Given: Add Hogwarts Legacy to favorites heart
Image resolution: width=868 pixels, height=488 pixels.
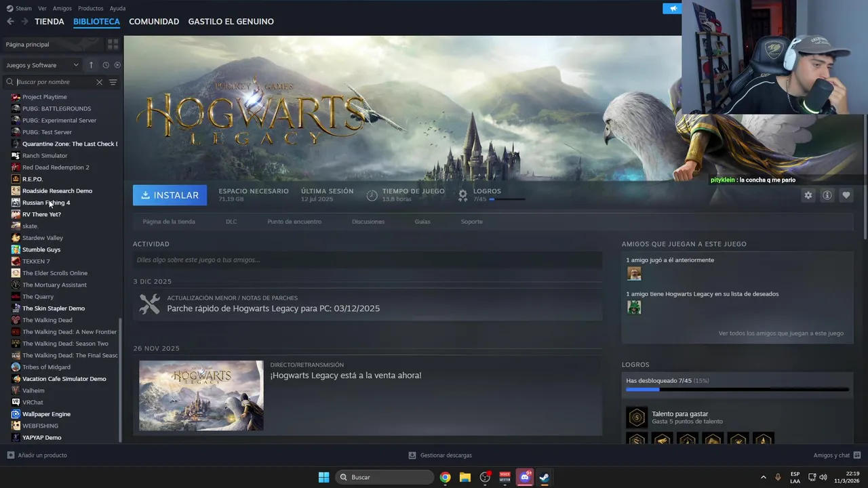Looking at the screenshot, I should pos(846,195).
